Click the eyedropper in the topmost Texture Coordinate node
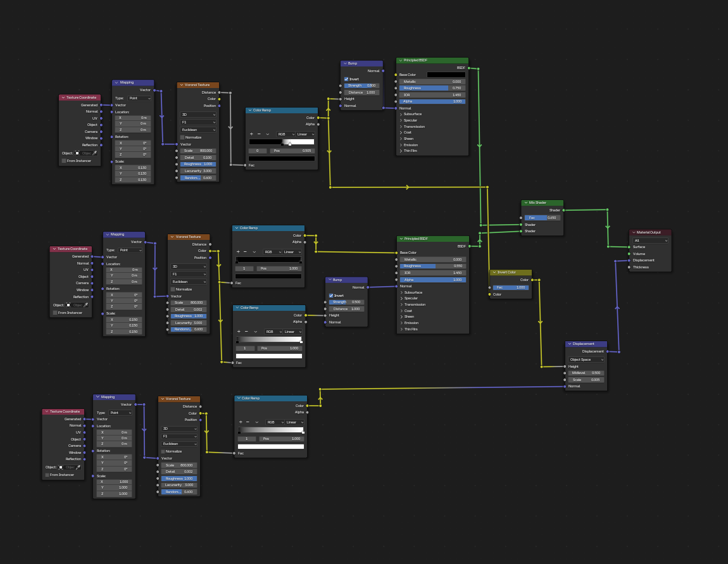 pyautogui.click(x=95, y=153)
